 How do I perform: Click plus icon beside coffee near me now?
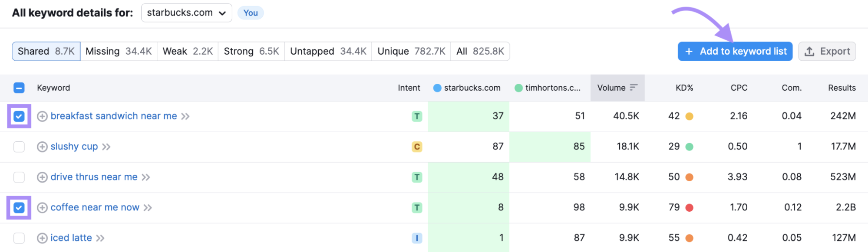tap(42, 208)
